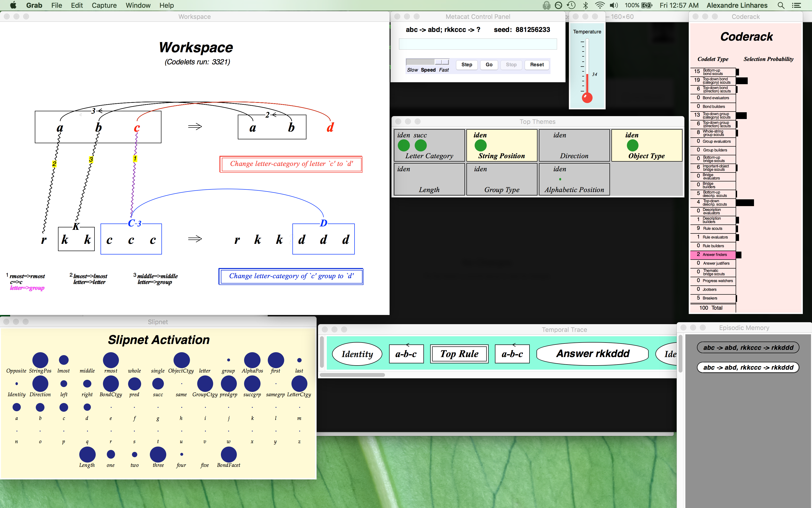Click the red rule 'Change letter-category of letter'

pos(291,164)
